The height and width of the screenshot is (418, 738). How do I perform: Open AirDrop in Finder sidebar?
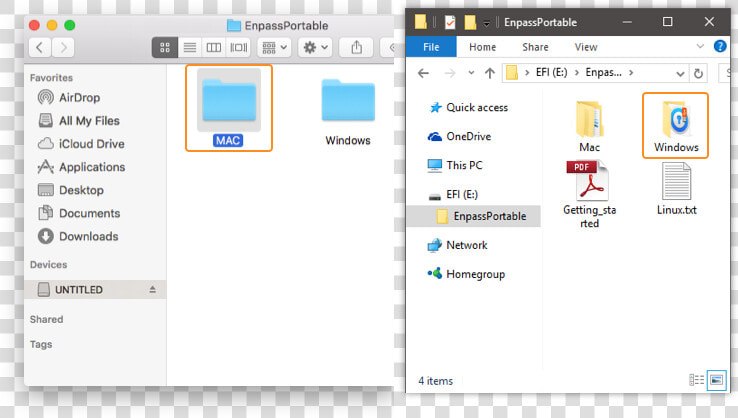point(69,97)
